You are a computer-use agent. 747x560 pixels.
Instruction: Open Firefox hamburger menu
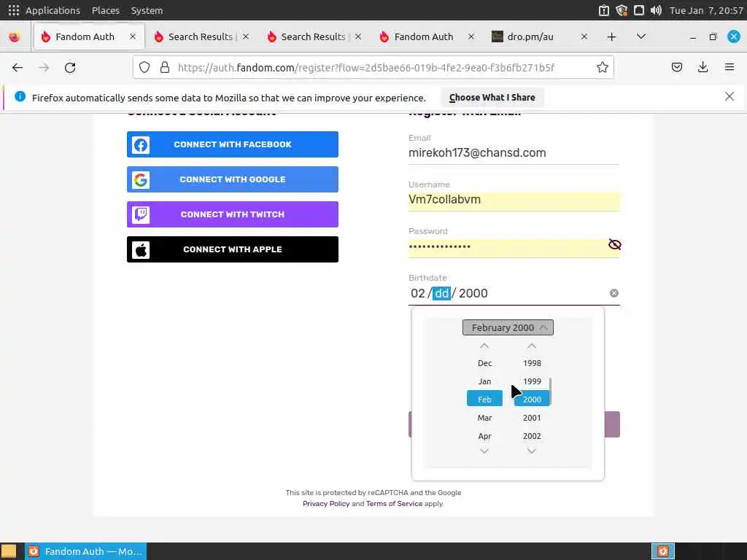point(729,67)
